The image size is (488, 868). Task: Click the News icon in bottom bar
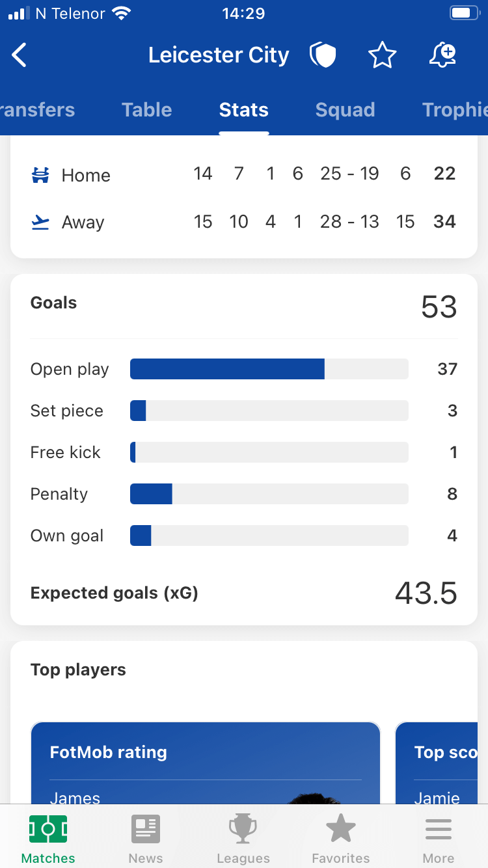click(x=145, y=830)
